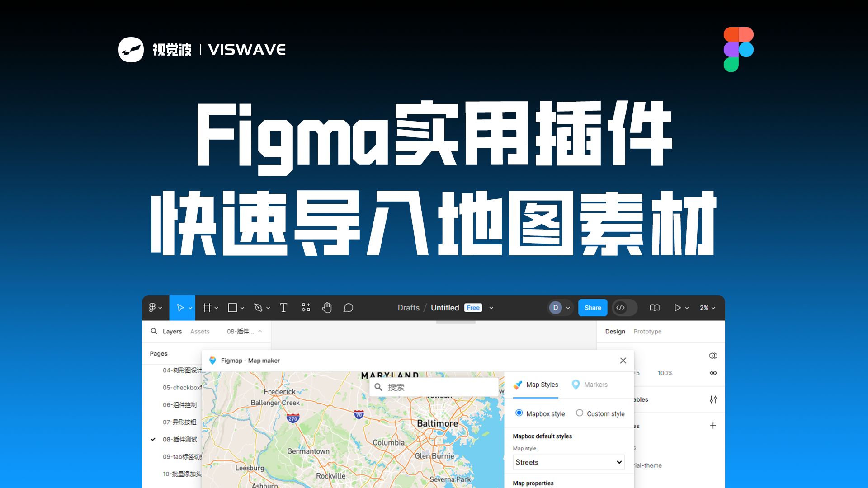Click the Map Styles tab in Figmap
The image size is (868, 488).
[x=537, y=385]
